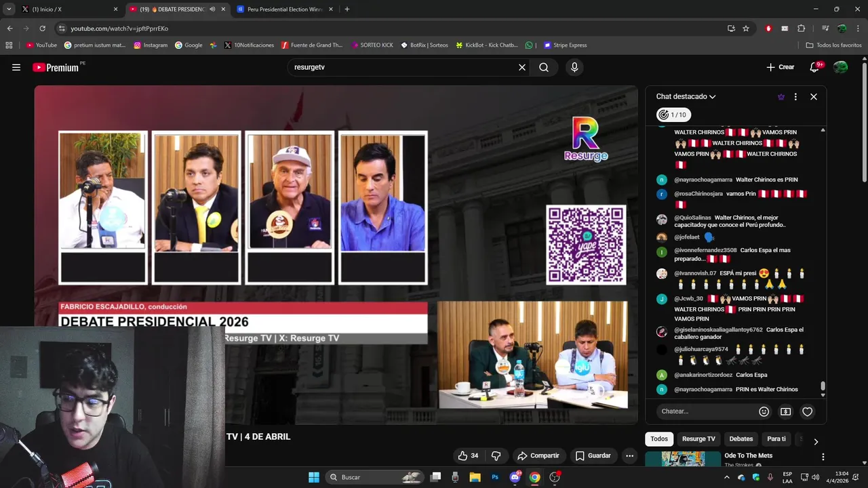868x488 pixels.
Task: Open the emoji picker in chat
Action: pyautogui.click(x=764, y=411)
